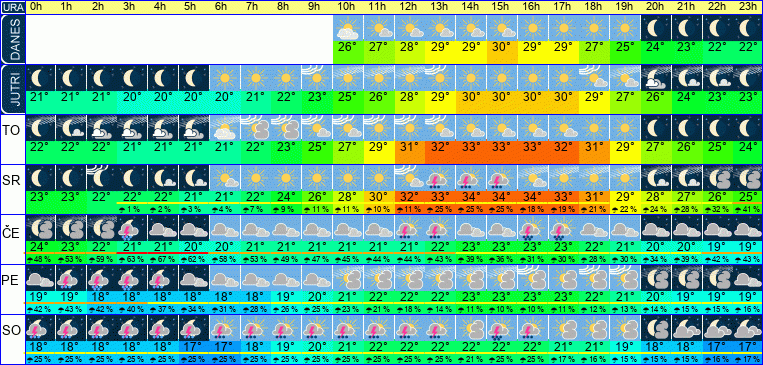Image resolution: width=763 pixels, height=365 pixels.
Task: Click the DANES 10h sun-and-cloud icon
Action: 349,28
